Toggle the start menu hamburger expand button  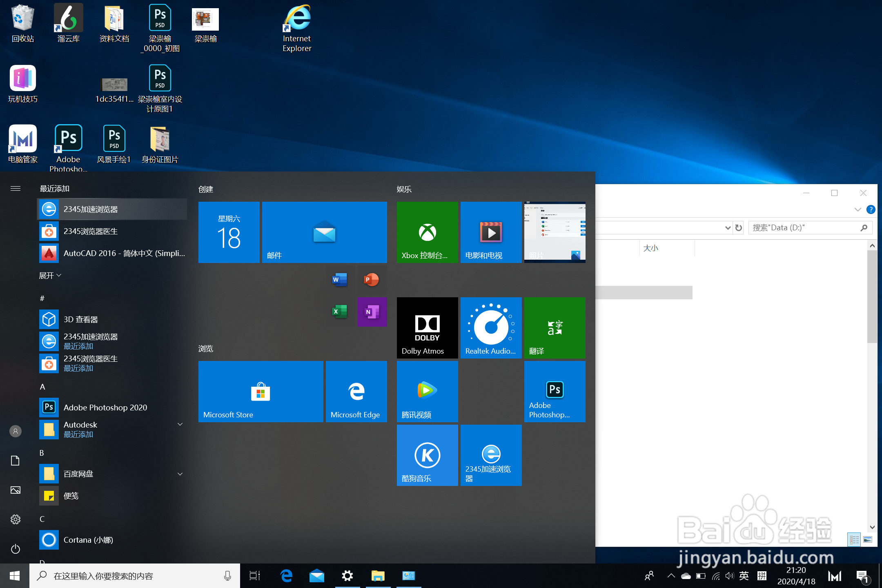pos(16,188)
